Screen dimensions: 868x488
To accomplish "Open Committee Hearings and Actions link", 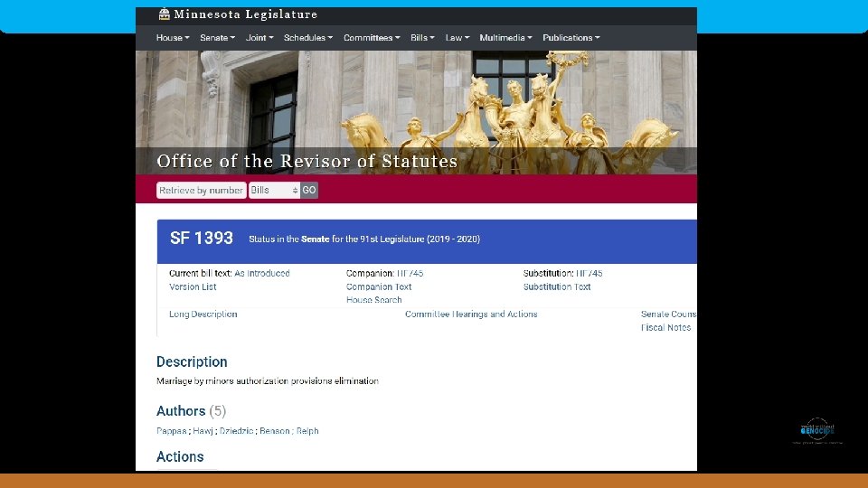I will 471,314.
